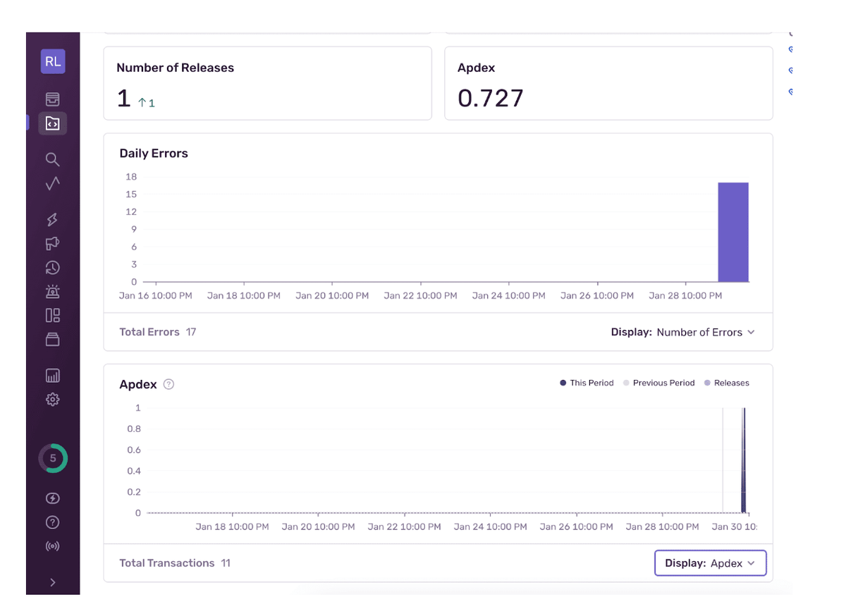Open the Display: Apdex dropdown

pyautogui.click(x=710, y=563)
